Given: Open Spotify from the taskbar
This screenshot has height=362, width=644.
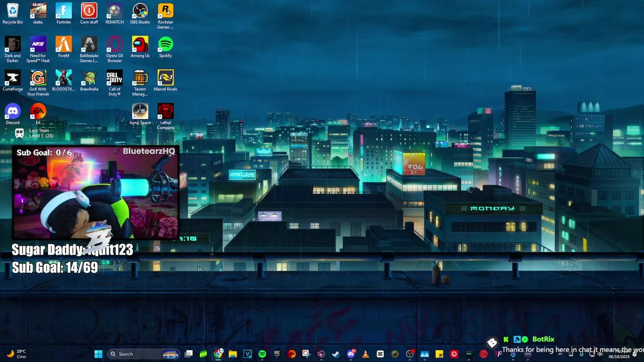Looking at the screenshot, I should tap(262, 354).
